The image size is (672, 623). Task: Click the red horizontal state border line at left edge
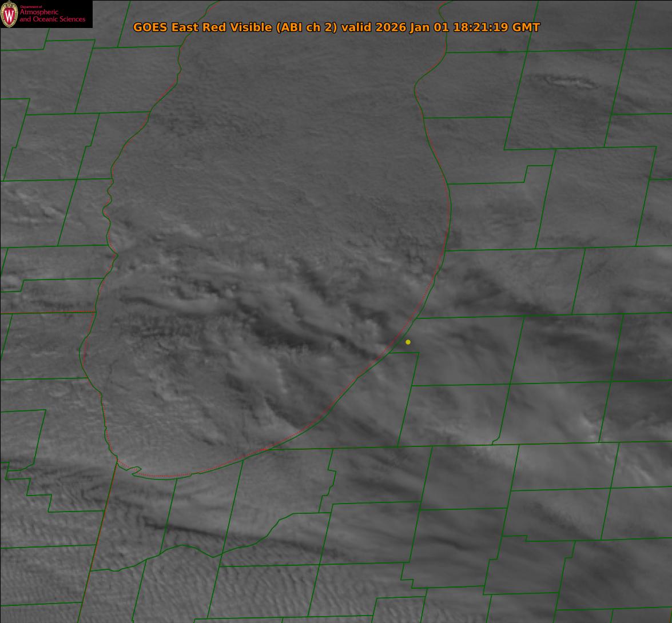click(x=46, y=312)
